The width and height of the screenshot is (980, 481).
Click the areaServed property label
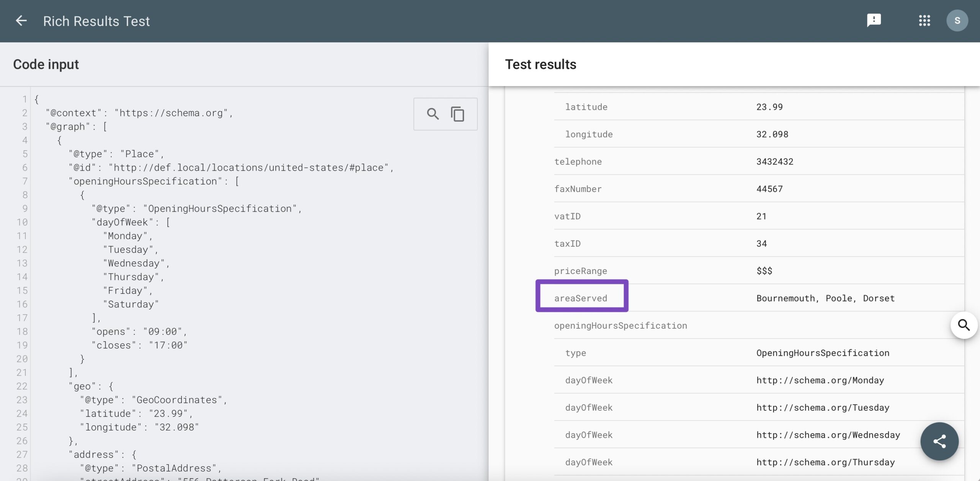coord(581,298)
